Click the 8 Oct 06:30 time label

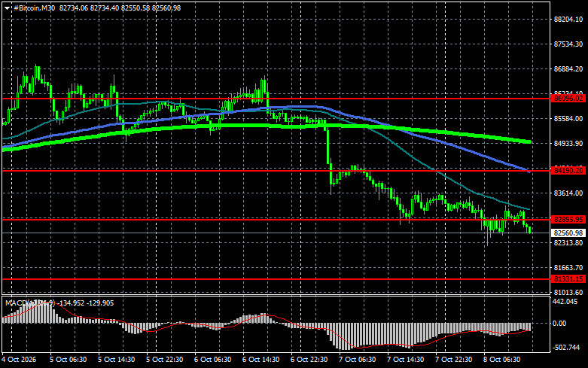point(501,360)
